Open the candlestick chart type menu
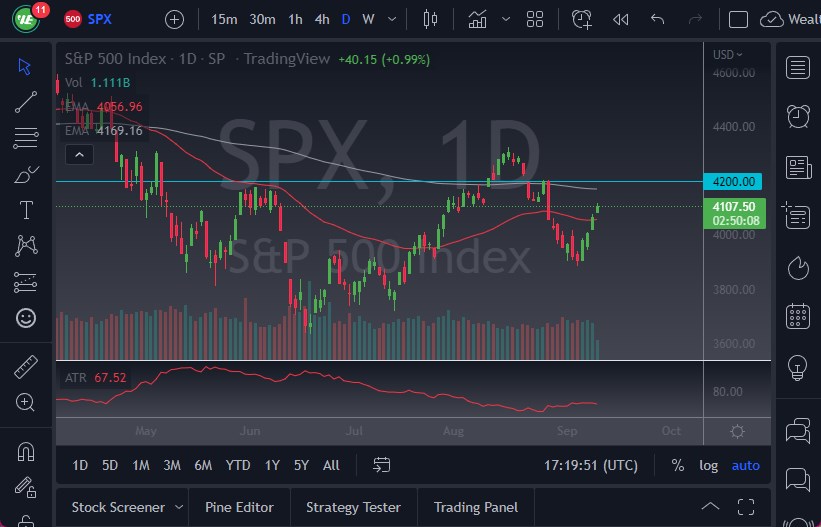This screenshot has width=821, height=527. (430, 19)
